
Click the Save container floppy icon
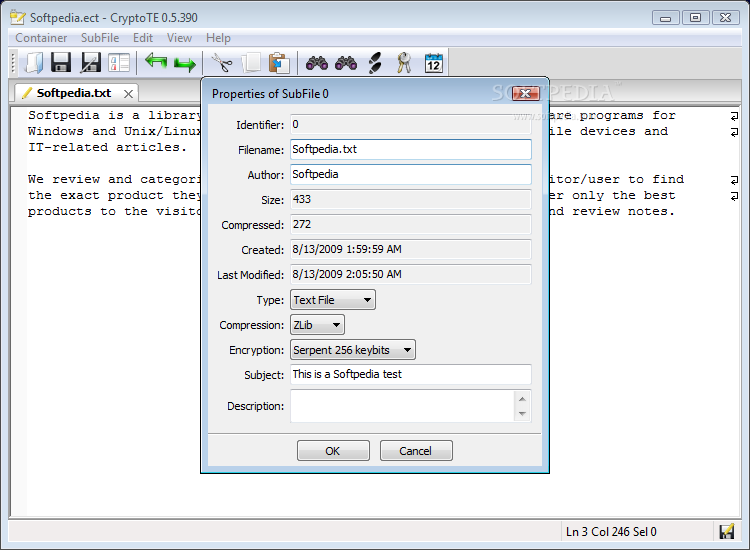pyautogui.click(x=61, y=63)
